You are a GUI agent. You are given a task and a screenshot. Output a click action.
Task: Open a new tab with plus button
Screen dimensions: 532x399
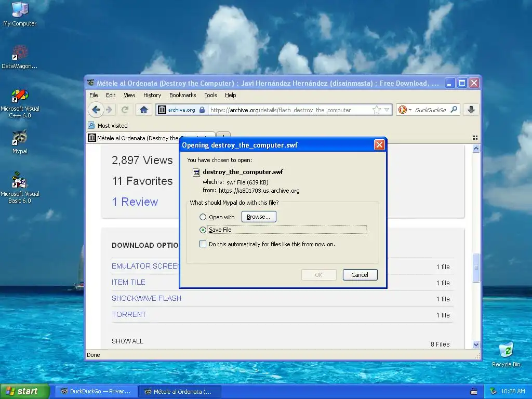[223, 137]
